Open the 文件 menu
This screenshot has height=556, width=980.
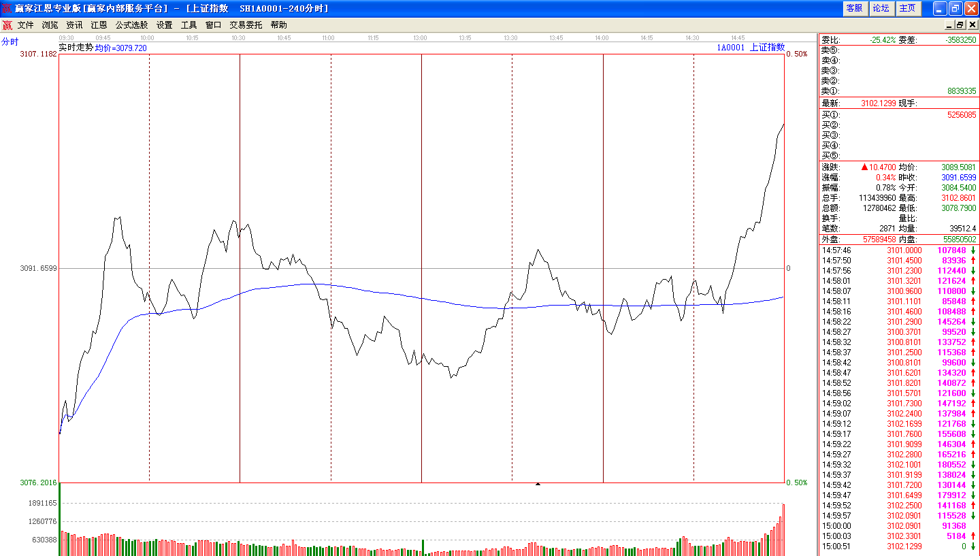[26, 25]
